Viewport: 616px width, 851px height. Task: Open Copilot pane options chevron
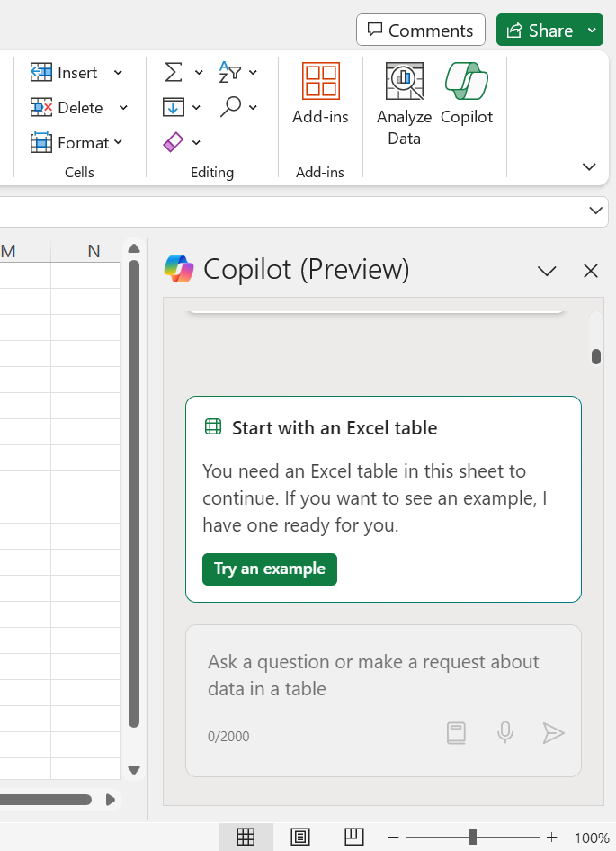547,271
